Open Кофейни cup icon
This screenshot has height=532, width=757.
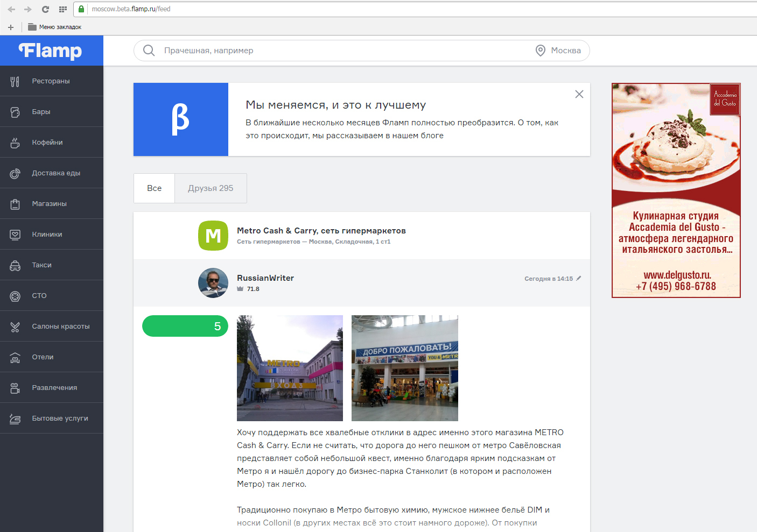click(15, 143)
